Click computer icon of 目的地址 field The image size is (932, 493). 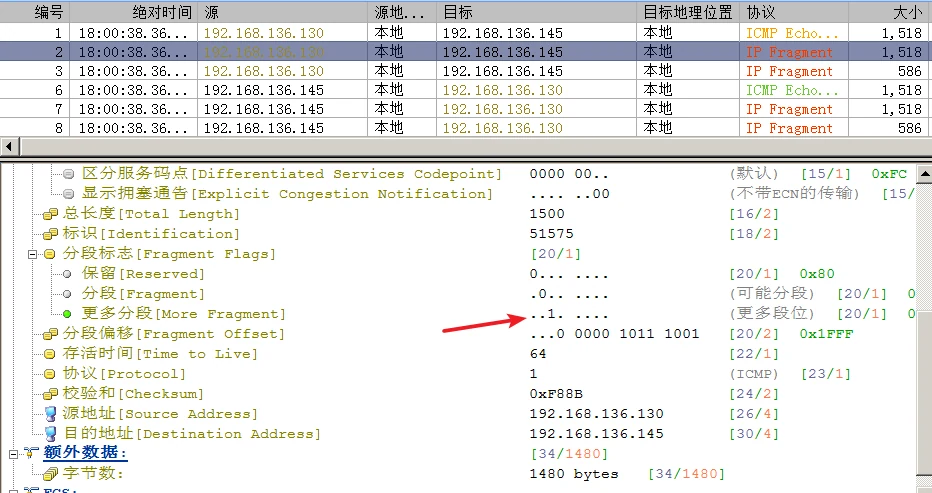(51, 434)
